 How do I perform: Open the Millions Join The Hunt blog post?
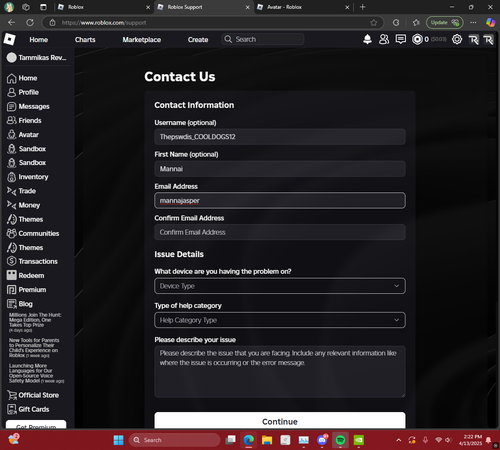(35, 322)
